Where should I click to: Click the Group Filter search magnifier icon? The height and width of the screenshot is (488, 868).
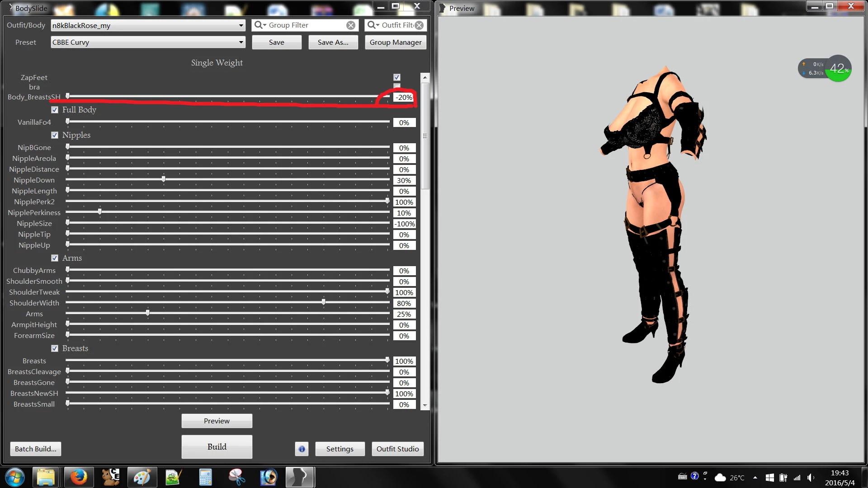coord(260,25)
